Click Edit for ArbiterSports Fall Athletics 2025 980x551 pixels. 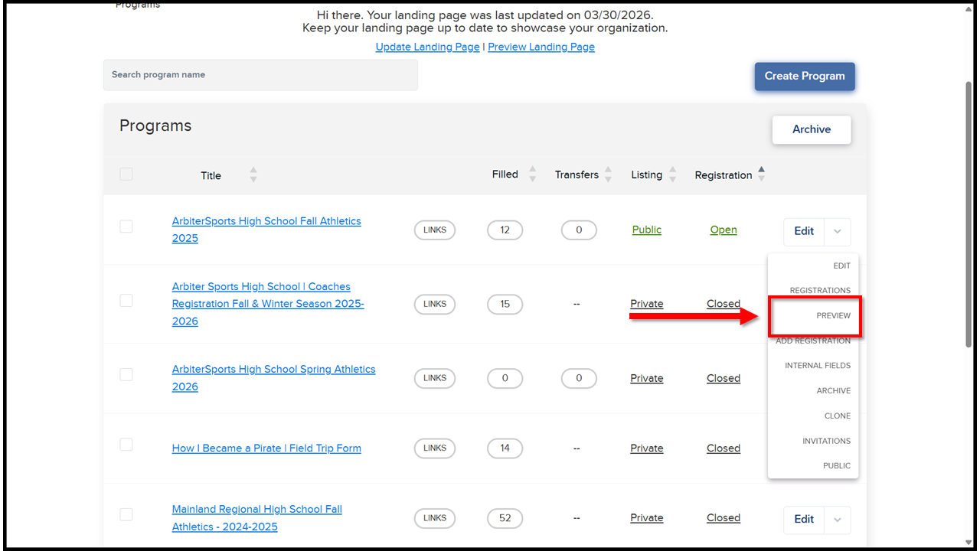pyautogui.click(x=804, y=231)
